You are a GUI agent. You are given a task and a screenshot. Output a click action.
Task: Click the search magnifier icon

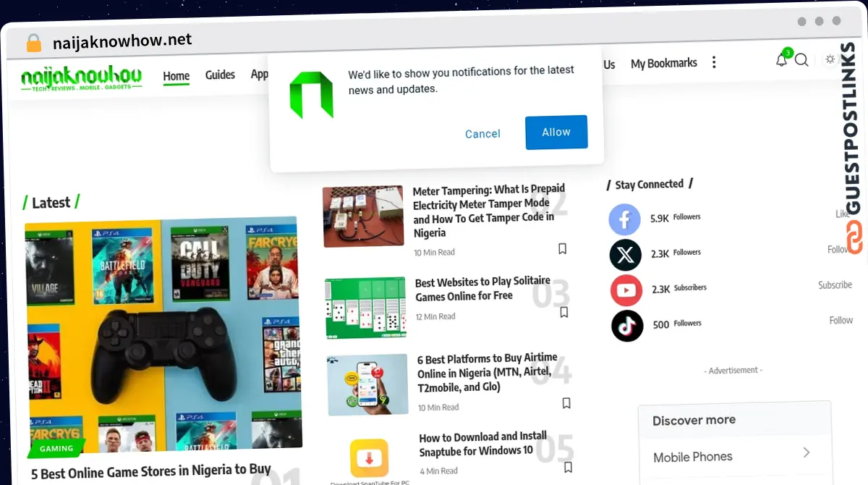click(x=801, y=60)
